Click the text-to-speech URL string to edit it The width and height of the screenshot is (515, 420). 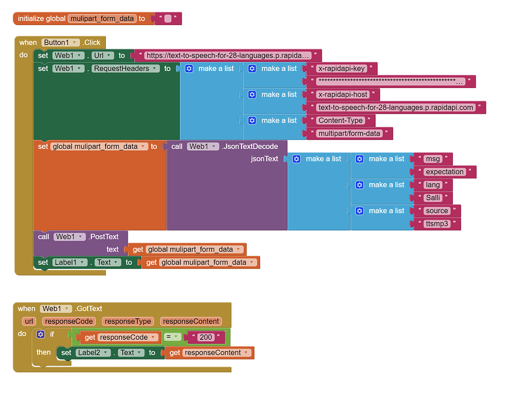226,55
